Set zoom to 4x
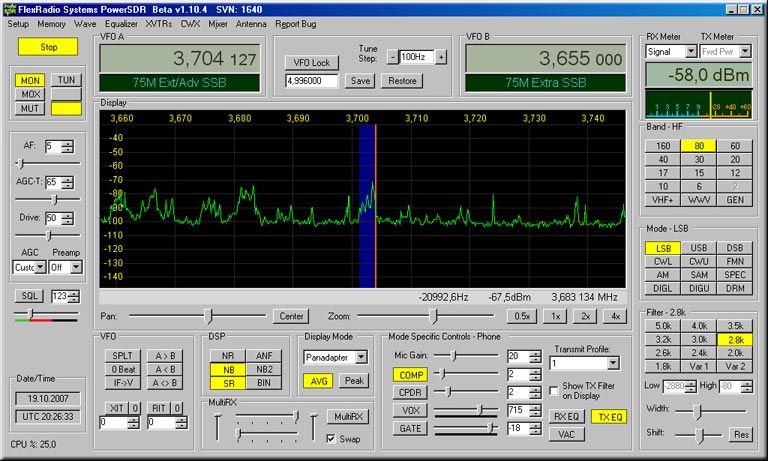 click(615, 316)
